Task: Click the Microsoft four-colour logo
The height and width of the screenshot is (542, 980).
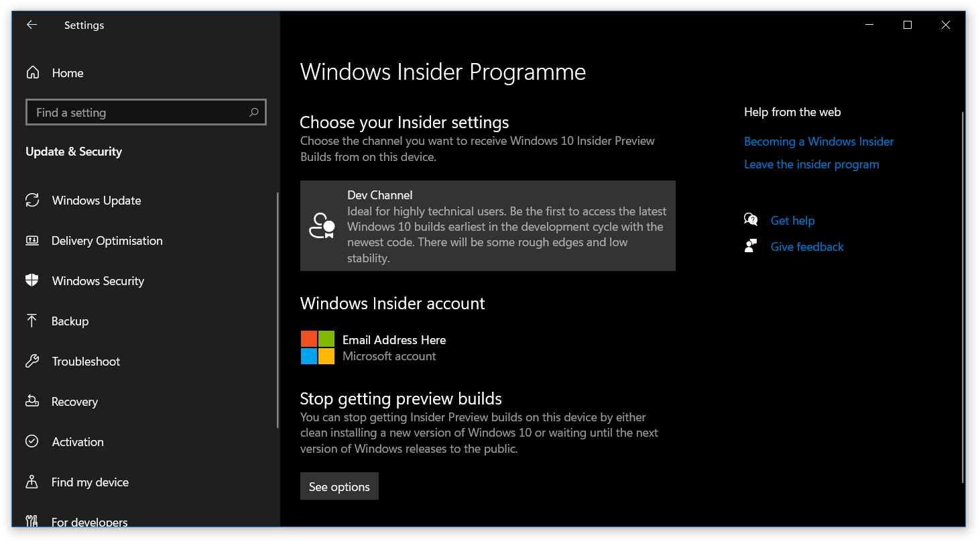Action: pos(318,347)
